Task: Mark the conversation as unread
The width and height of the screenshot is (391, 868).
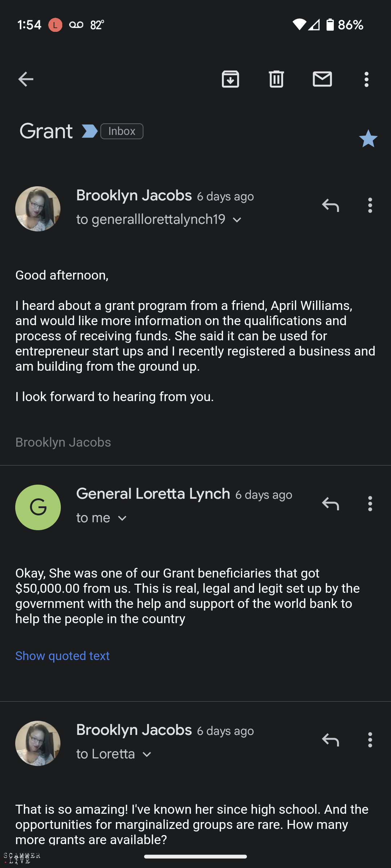Action: coord(322,79)
